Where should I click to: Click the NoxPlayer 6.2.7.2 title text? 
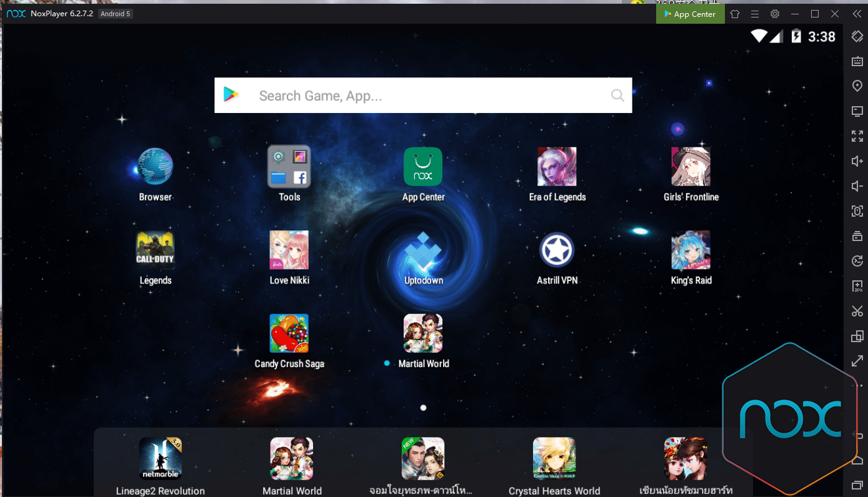click(x=62, y=14)
